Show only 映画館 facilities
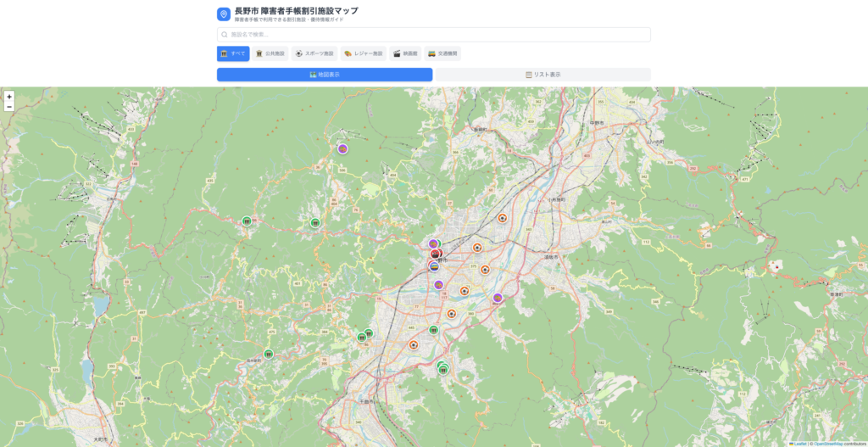 (x=405, y=53)
